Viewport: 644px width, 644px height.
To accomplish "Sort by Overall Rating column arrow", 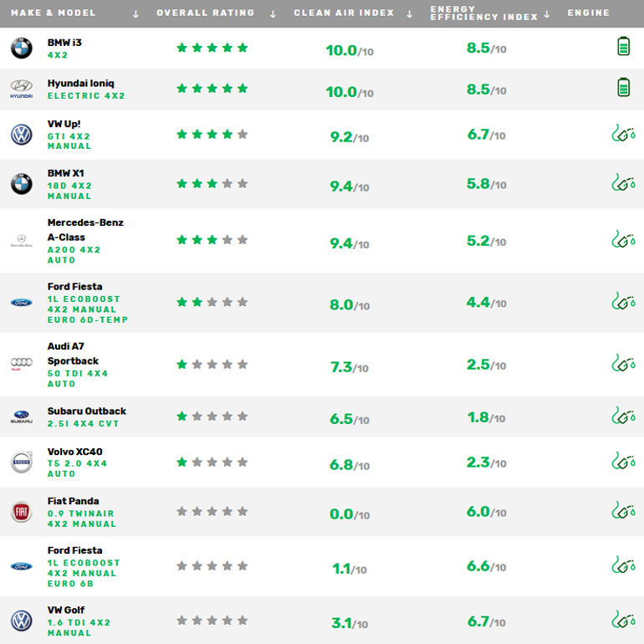I will coord(273,14).
